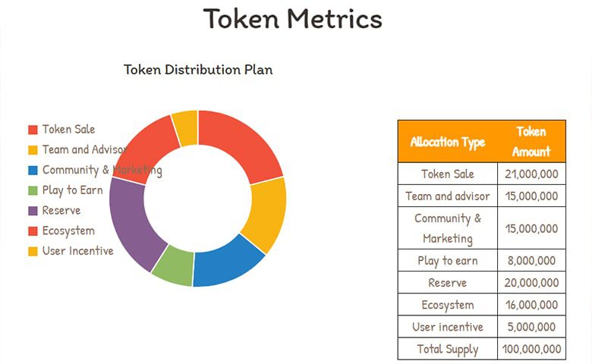This screenshot has height=364, width=592.
Task: Select the Ecosystem table row cell
Action: [x=448, y=305]
